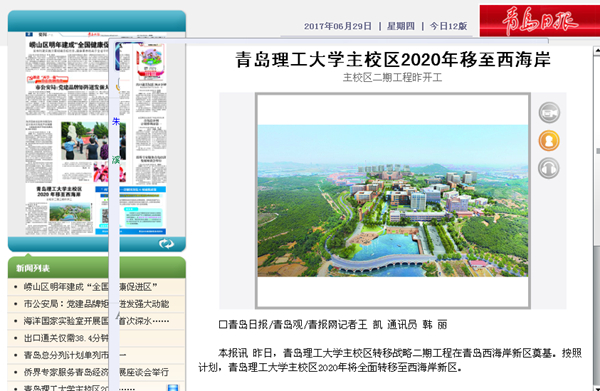600x391 pixels.
Task: Click the 新闻列表 panel header
Action: (x=96, y=267)
